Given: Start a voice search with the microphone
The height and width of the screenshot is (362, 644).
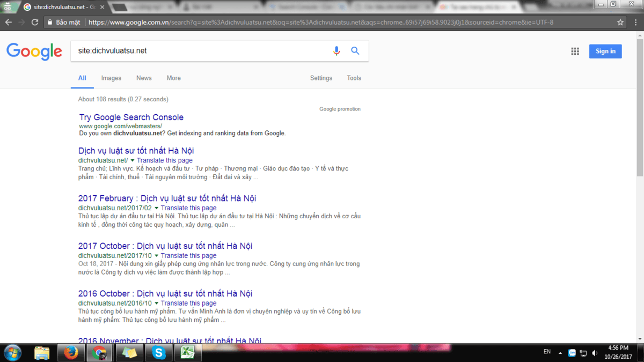Looking at the screenshot, I should (x=336, y=51).
